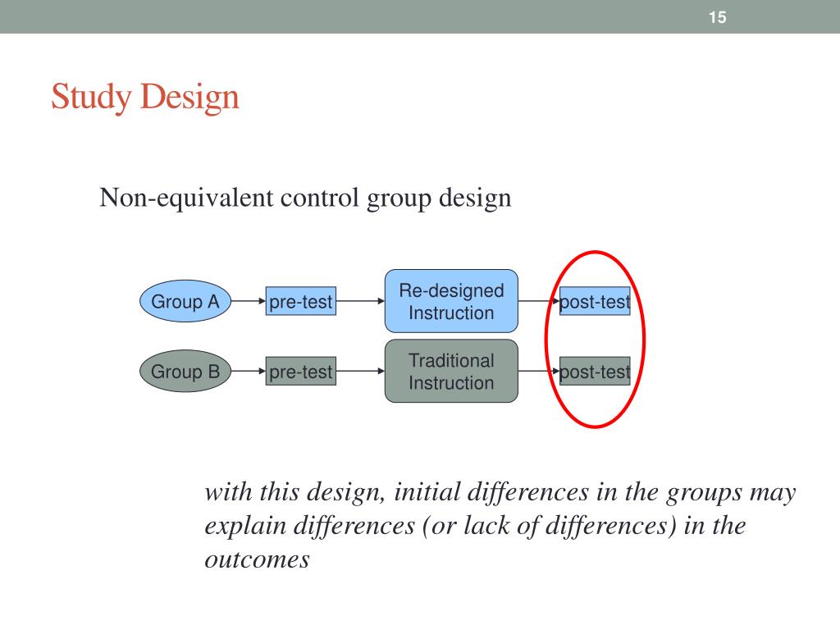This screenshot has height=630, width=840.
Task: Select the Re-designed Instruction box
Action: tap(452, 301)
